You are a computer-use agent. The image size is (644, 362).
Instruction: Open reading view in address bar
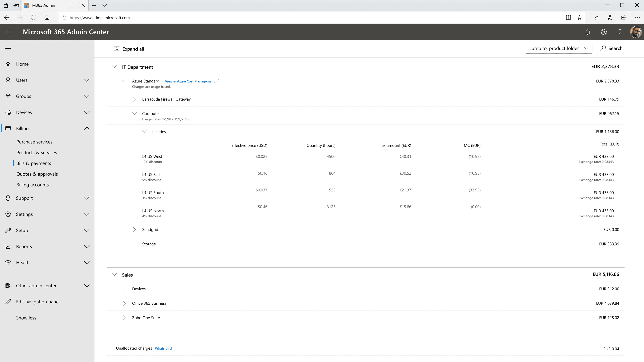coord(568,18)
